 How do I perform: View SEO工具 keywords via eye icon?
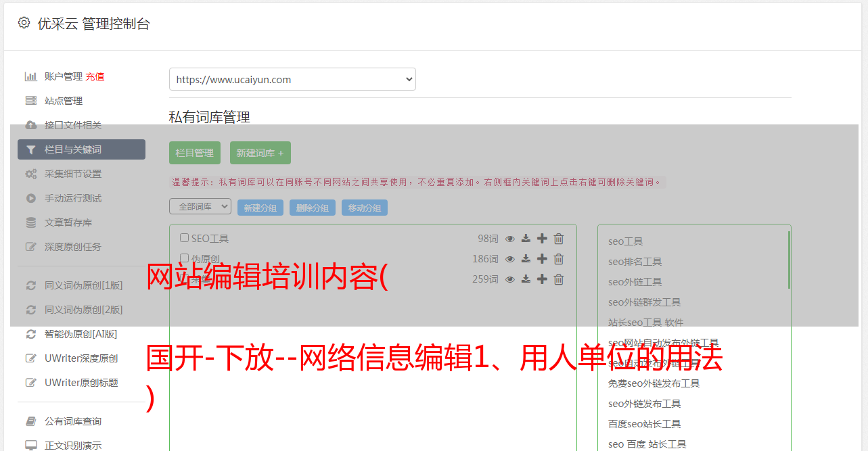tap(510, 239)
